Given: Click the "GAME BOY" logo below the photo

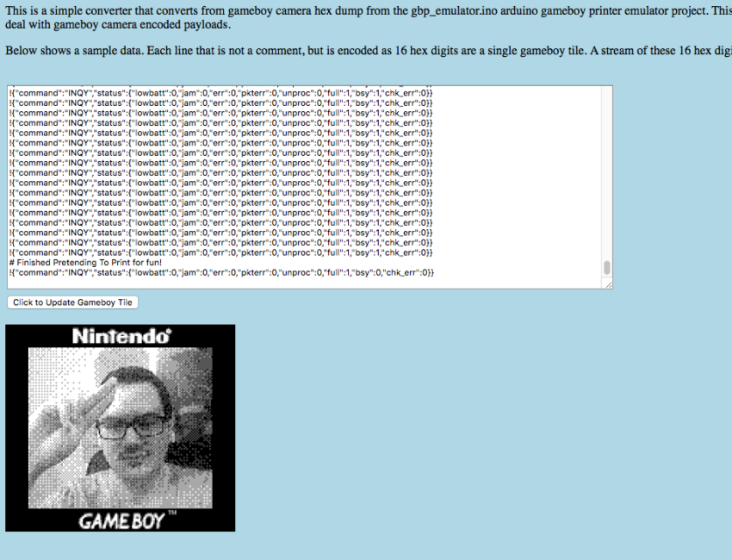Looking at the screenshot, I should 127,520.
